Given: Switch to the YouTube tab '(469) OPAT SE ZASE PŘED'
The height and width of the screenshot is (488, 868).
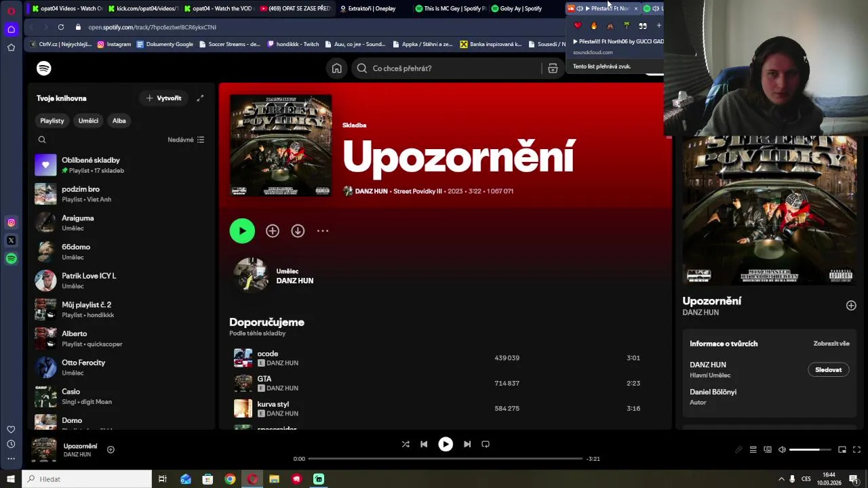Looking at the screenshot, I should 296,9.
